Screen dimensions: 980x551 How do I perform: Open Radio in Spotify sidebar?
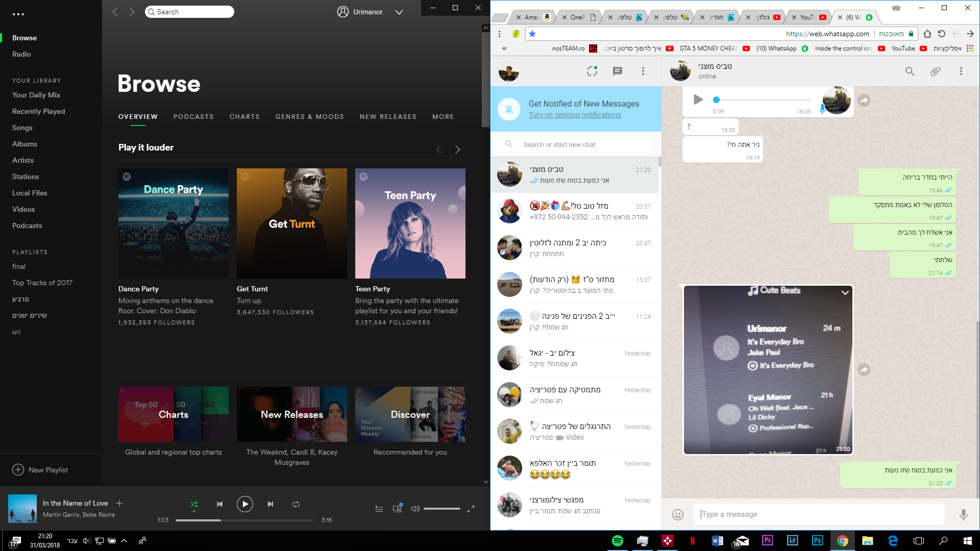21,54
